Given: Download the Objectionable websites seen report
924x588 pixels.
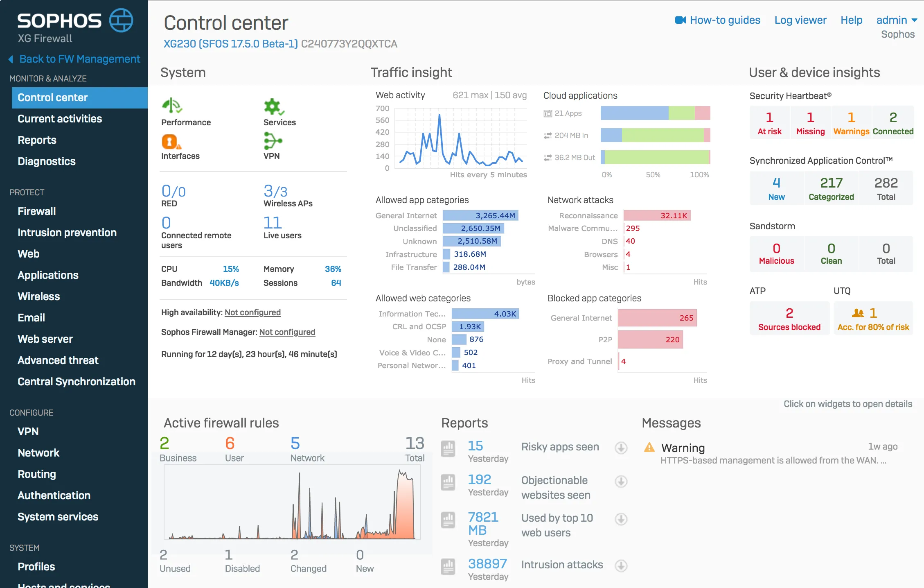Looking at the screenshot, I should tap(621, 482).
